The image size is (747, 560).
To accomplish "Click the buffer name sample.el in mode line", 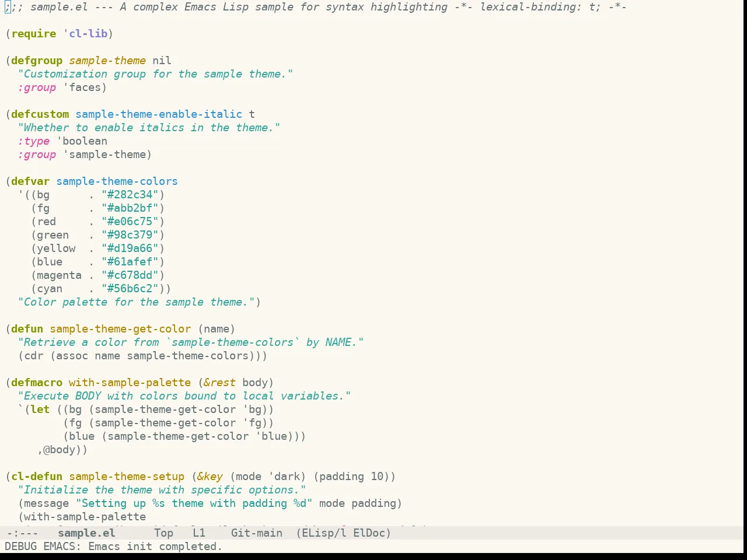I will (x=86, y=533).
